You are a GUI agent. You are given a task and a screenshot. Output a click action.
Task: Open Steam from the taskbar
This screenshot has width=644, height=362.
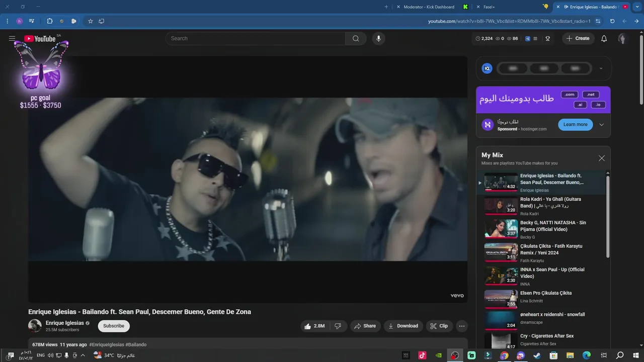537,355
